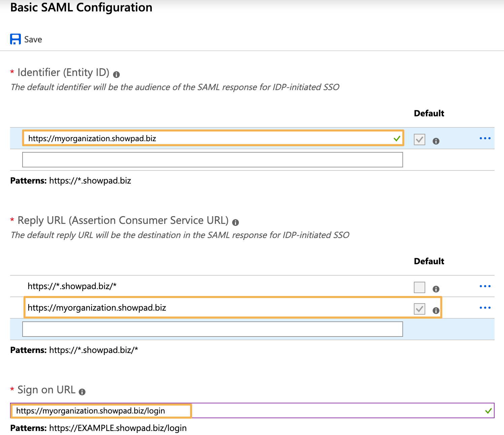Image resolution: width=504 pixels, height=435 pixels.
Task: Open info tooltip next to Identifier (Entity ID)
Action: (x=116, y=74)
